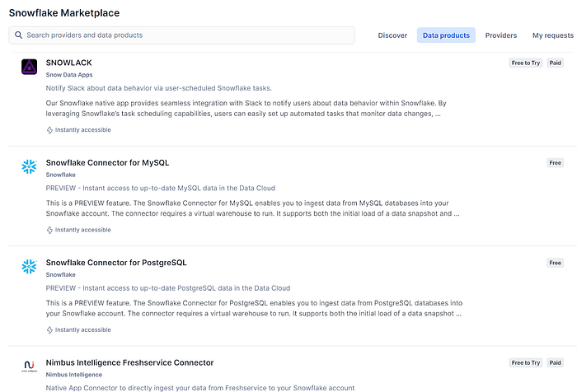
Task: Open Nimbus Intelligence Freshservice Connector listing
Action: click(129, 362)
